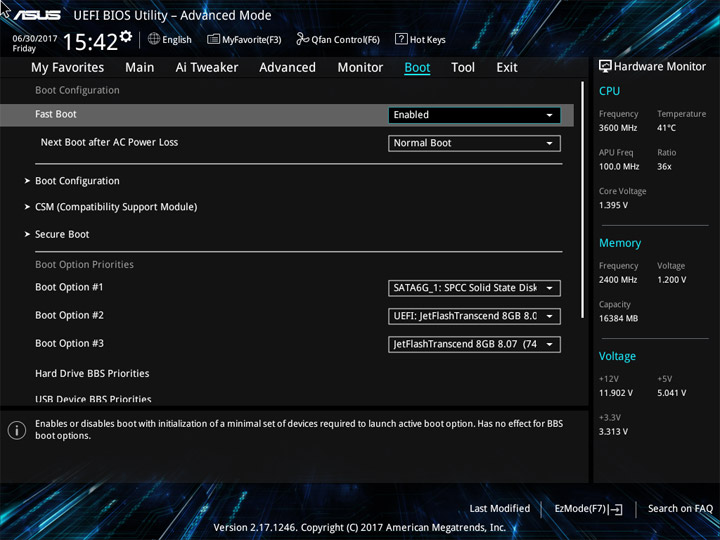Click the EzMode exit arrow icon

(617, 509)
